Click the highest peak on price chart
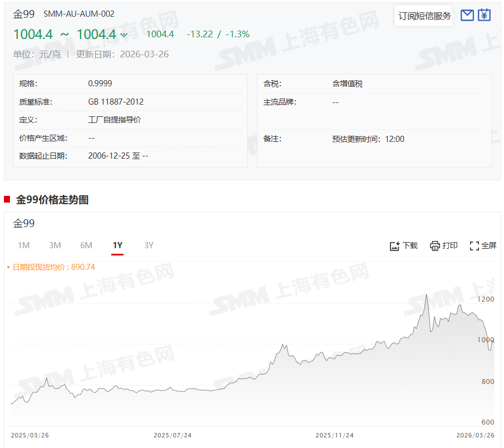Viewport: 504px width, 448px height. click(426, 294)
